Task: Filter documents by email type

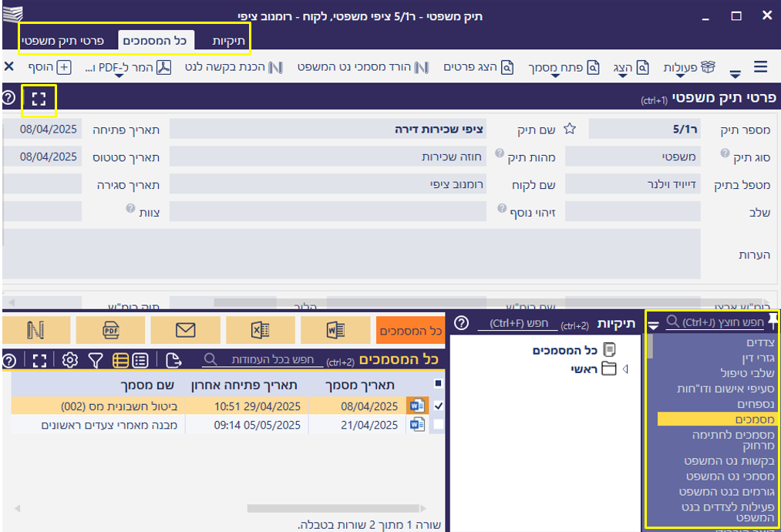Action: pyautogui.click(x=185, y=330)
